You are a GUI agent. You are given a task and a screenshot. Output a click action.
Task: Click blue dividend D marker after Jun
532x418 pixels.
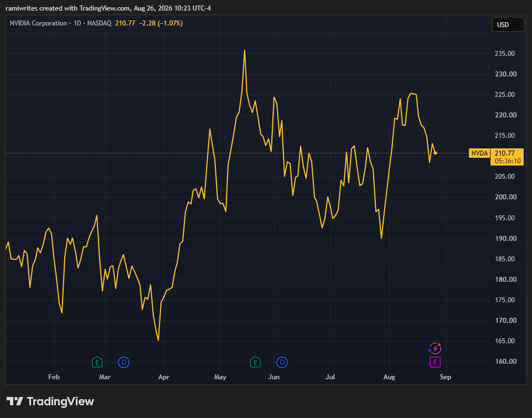click(x=282, y=362)
